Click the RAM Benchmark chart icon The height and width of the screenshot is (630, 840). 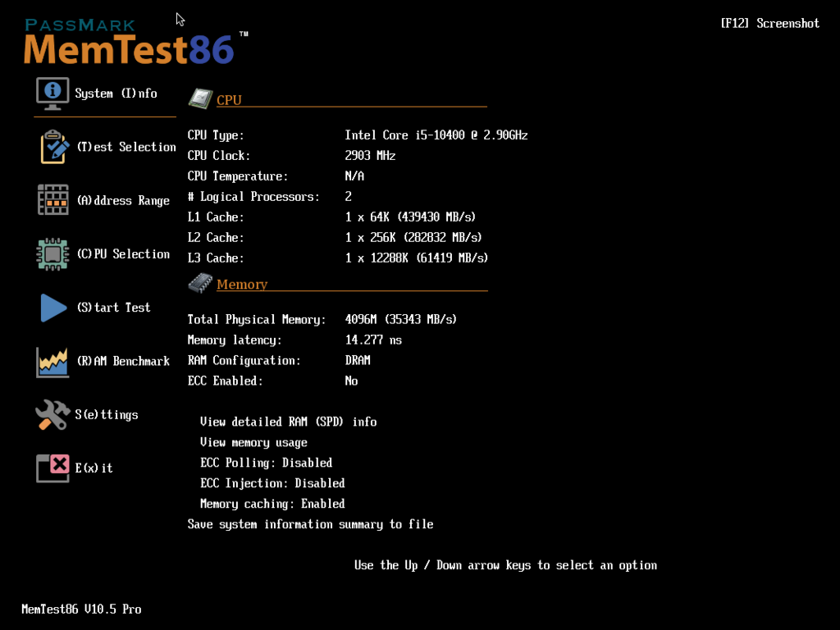pos(52,362)
